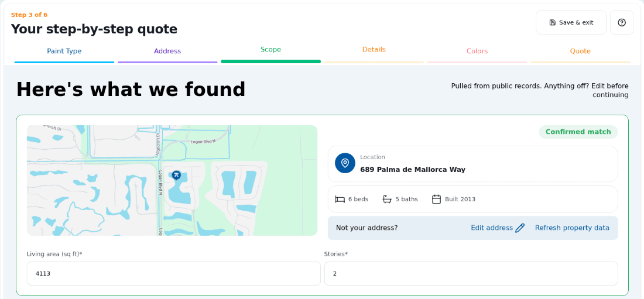
Task: Click the bathtub icon beside 5 baths
Action: click(387, 199)
